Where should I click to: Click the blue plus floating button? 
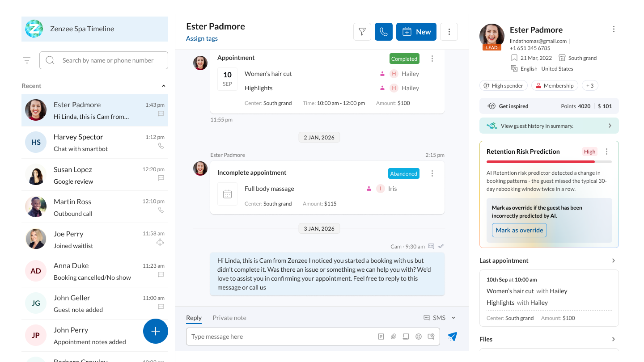pyautogui.click(x=155, y=331)
